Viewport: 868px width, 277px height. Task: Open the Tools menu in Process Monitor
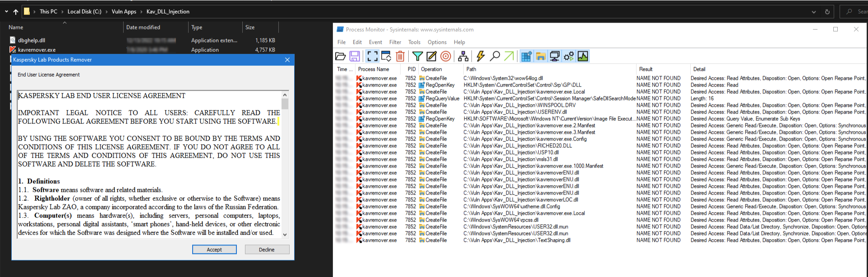click(x=414, y=42)
